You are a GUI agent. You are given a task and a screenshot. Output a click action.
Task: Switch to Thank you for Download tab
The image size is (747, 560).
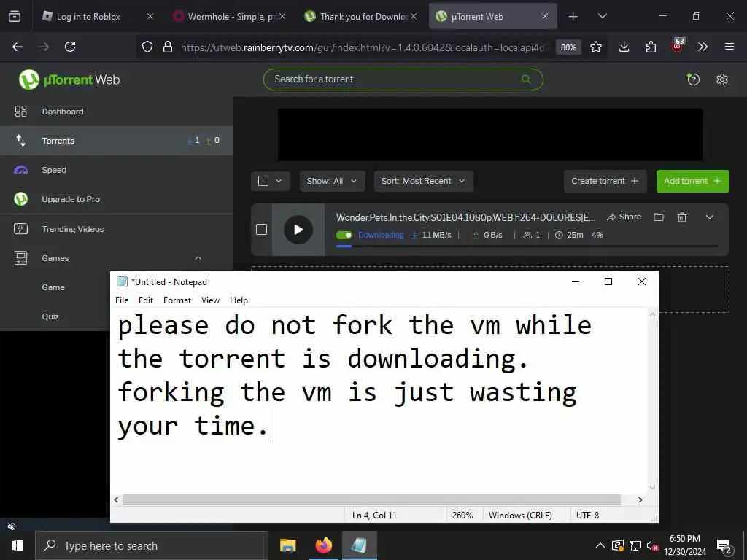360,17
